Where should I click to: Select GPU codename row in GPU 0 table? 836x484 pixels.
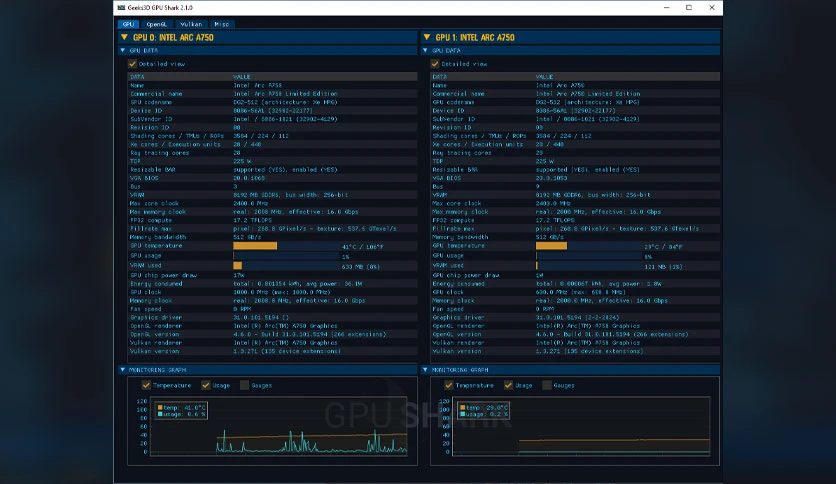pyautogui.click(x=272, y=102)
